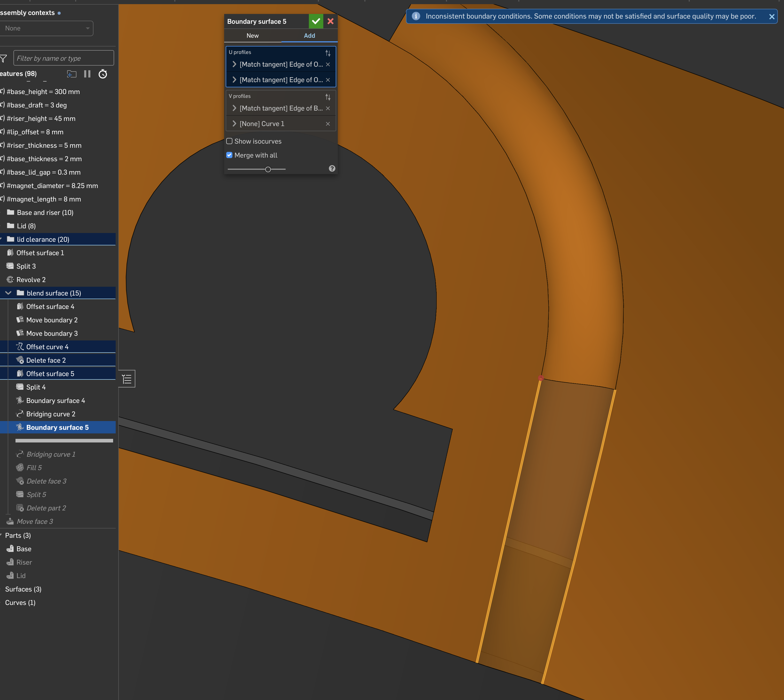Cancel Boundary surface 5 with red X
784x700 pixels.
click(x=330, y=21)
